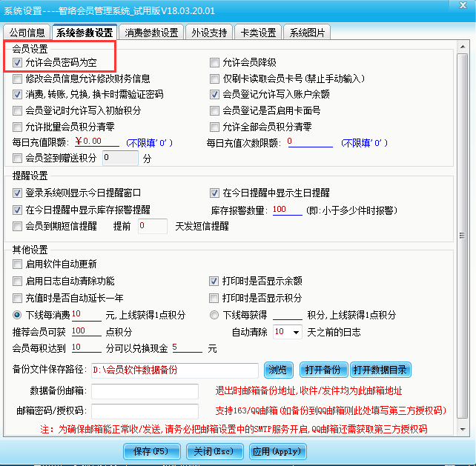Toggle 登录系统则显示今日提醒窗口
Screen dimensions: 476x466
[17, 193]
